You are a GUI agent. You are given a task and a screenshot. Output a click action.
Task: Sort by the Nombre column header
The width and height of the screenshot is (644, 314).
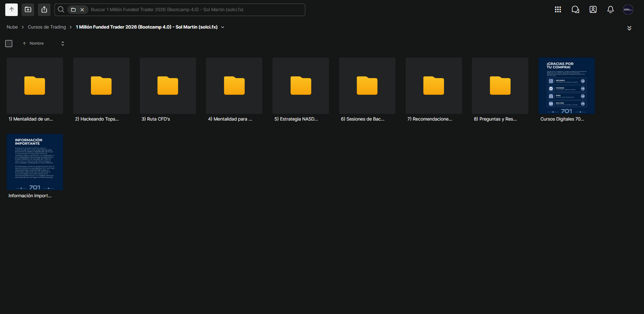click(37, 44)
